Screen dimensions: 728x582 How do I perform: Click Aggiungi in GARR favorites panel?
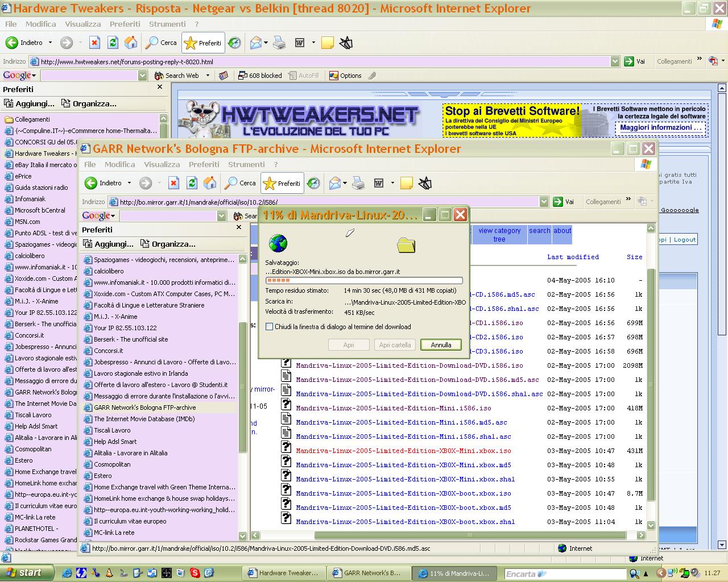[108, 244]
